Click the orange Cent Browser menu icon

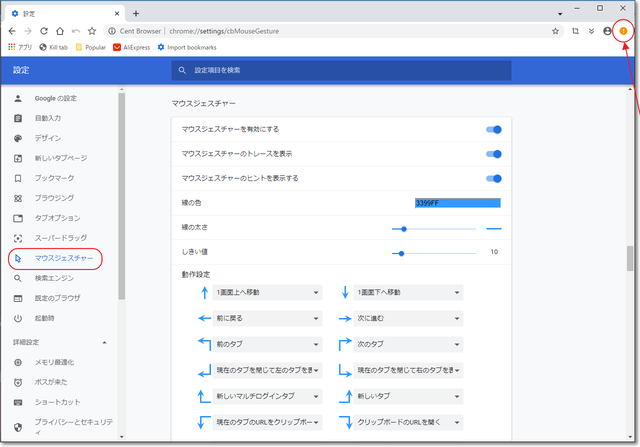pos(623,31)
